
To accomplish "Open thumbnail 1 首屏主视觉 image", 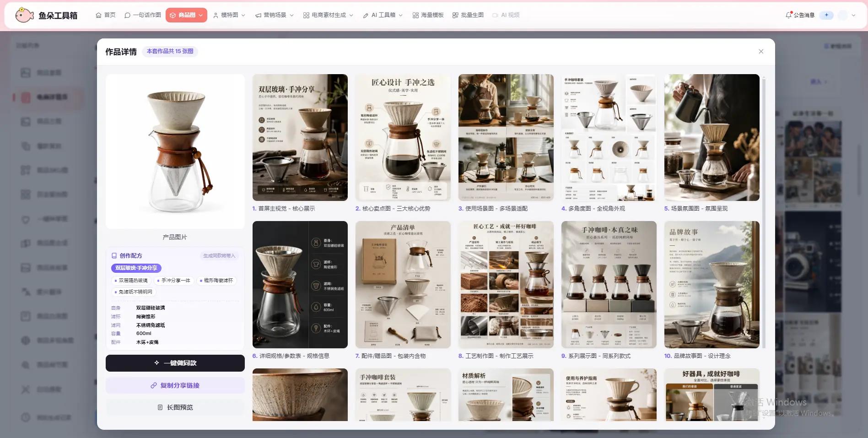I will [300, 137].
